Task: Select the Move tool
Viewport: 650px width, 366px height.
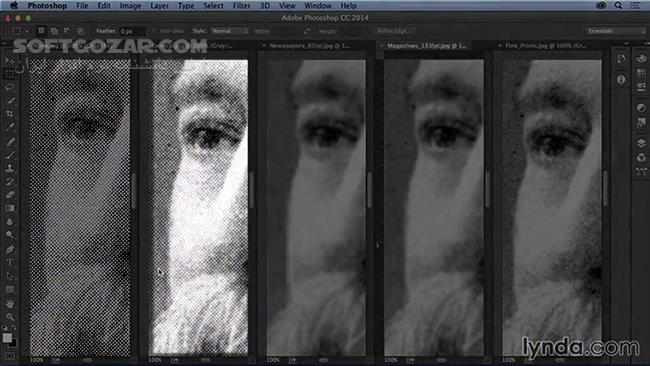Action: coord(10,61)
